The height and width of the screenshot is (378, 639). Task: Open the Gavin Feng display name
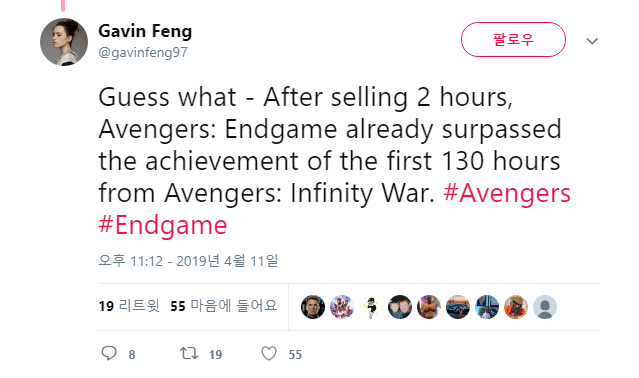[145, 31]
